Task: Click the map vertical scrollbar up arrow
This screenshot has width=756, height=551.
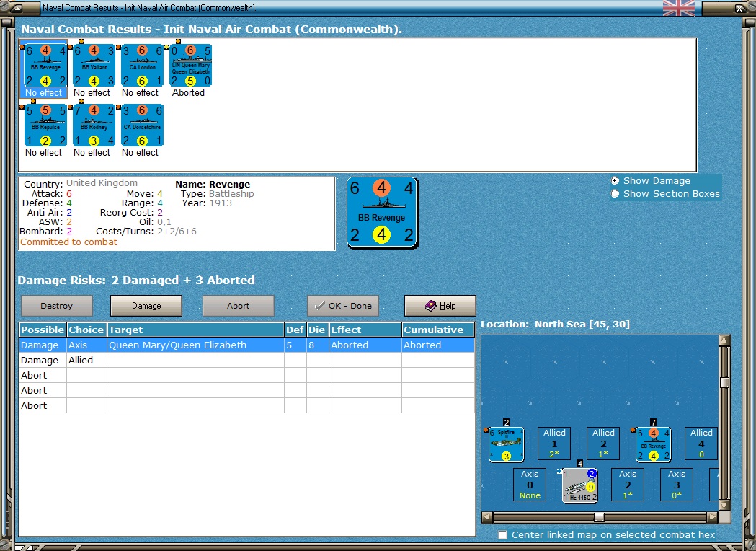Action: [724, 340]
